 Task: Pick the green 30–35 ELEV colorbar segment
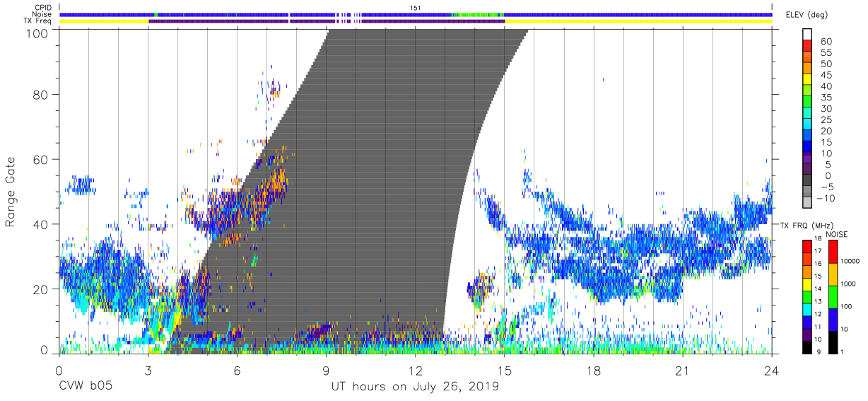click(x=808, y=103)
